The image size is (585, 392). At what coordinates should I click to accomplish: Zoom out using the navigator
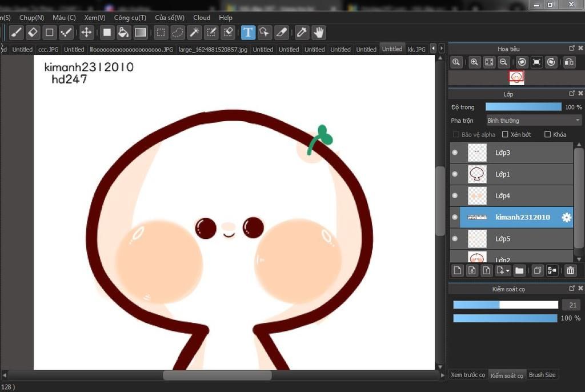503,62
